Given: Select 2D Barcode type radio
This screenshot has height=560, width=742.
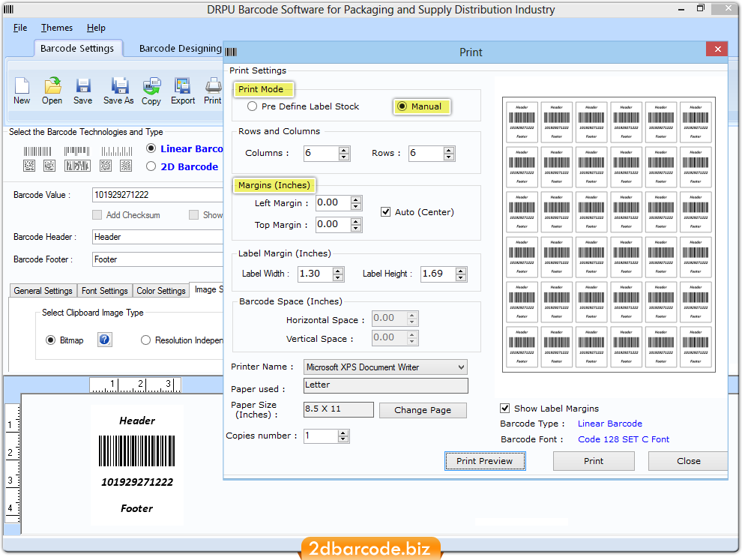Looking at the screenshot, I should pos(151,166).
